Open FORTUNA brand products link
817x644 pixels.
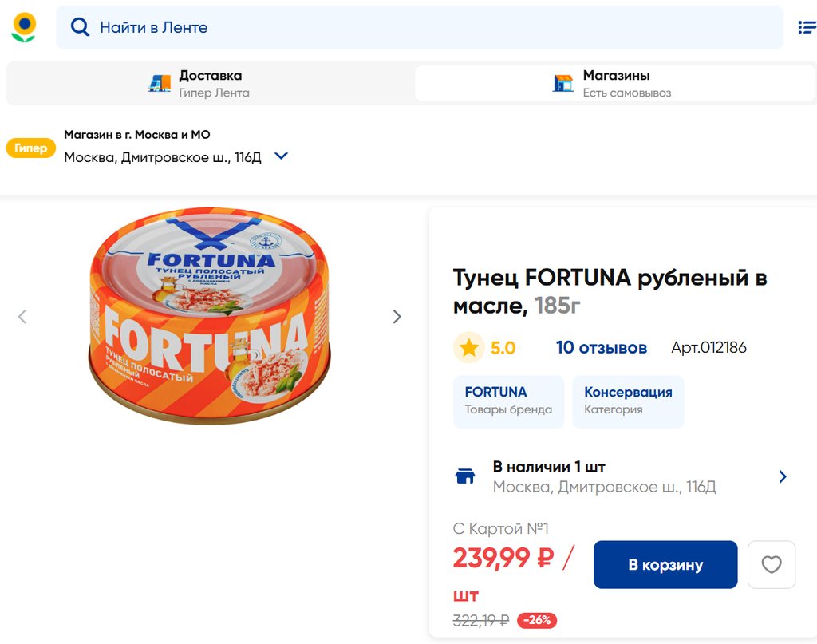(508, 401)
